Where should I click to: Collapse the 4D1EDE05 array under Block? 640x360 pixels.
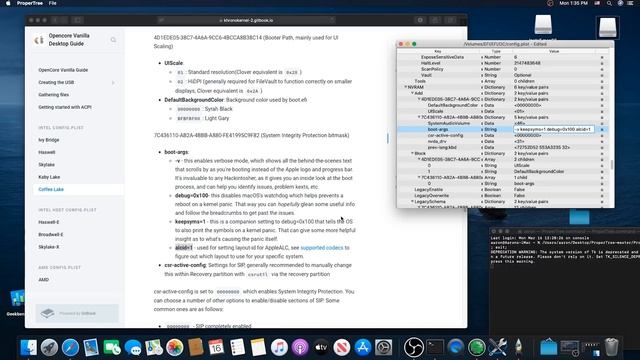419,159
